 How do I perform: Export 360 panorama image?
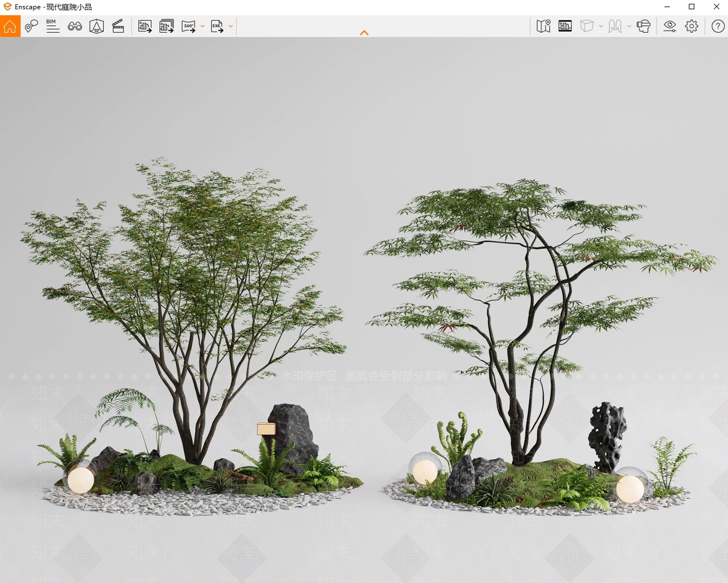click(x=188, y=26)
